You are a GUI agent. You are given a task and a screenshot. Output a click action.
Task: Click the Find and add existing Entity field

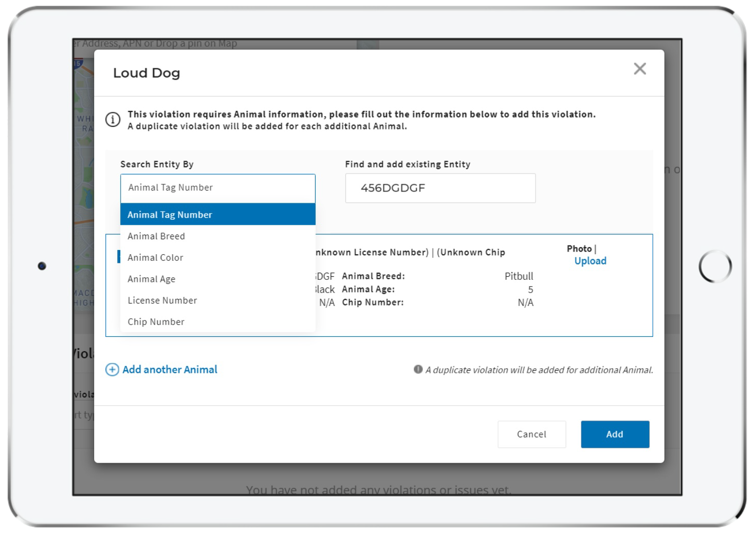pyautogui.click(x=440, y=188)
